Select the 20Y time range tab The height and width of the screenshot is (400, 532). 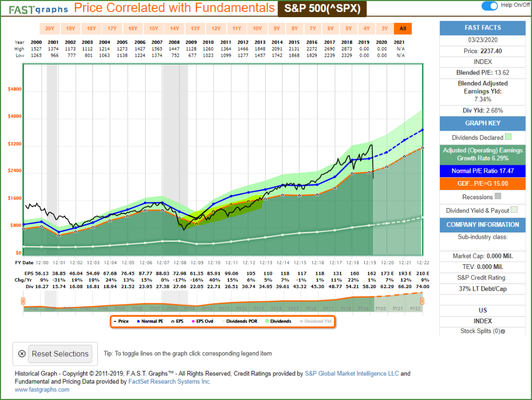pos(49,29)
